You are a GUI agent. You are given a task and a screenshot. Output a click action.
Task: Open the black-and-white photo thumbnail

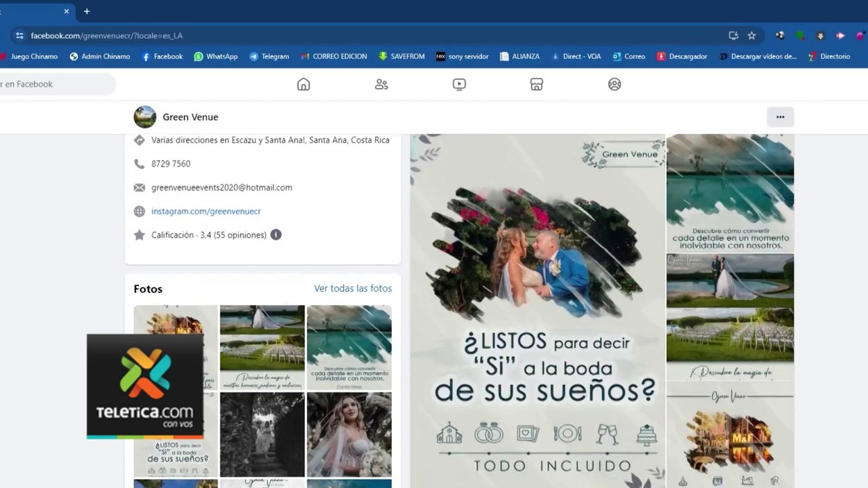262,434
